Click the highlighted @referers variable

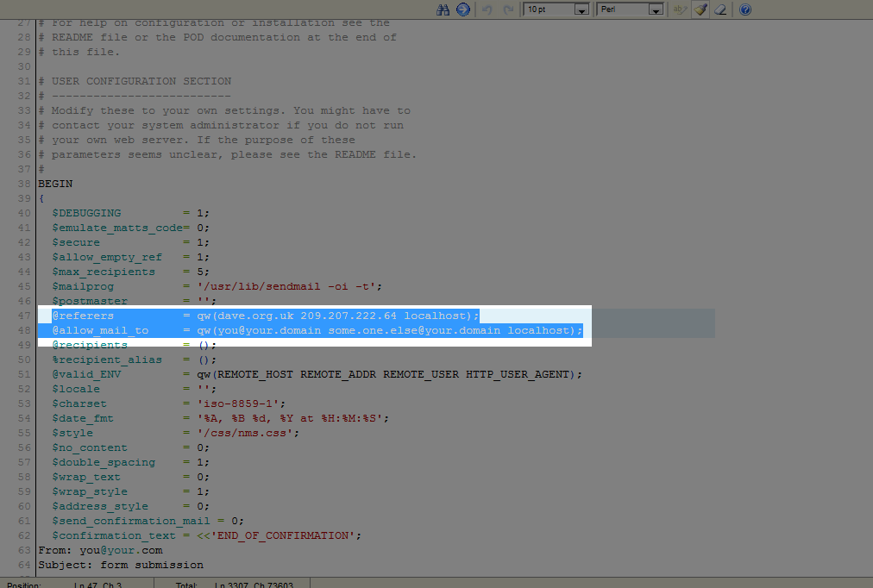83,316
